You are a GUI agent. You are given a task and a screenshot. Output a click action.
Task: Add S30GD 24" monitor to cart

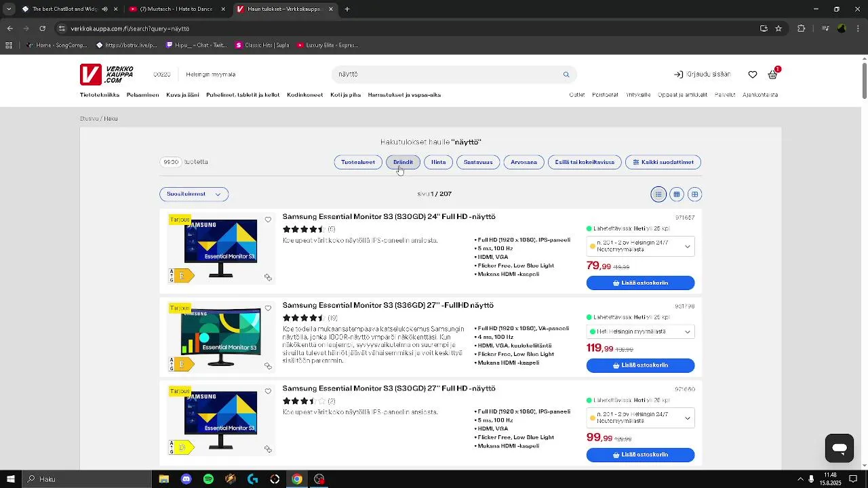[x=641, y=283]
